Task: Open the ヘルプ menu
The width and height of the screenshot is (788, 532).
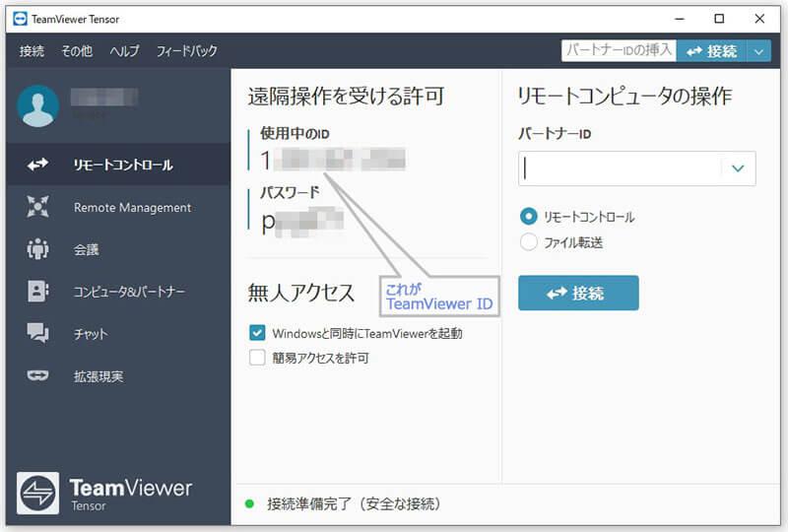Action: click(124, 51)
